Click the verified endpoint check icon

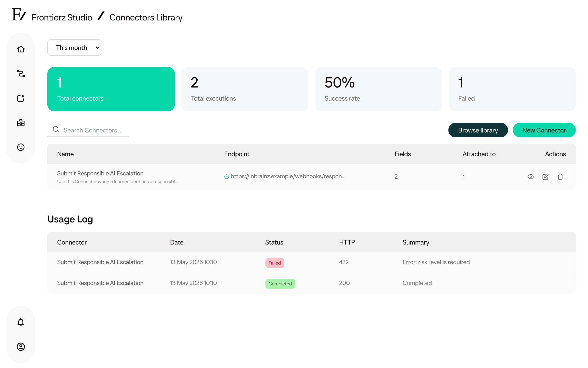(226, 177)
